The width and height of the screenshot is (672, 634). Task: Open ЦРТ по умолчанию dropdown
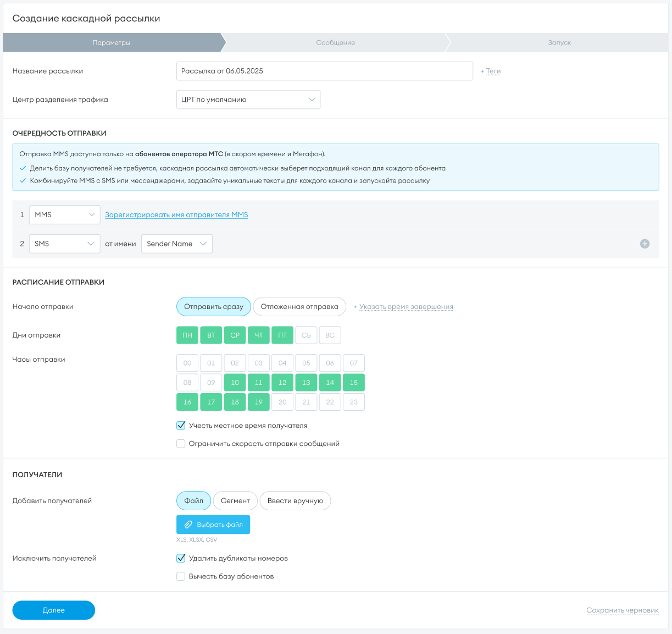248,100
